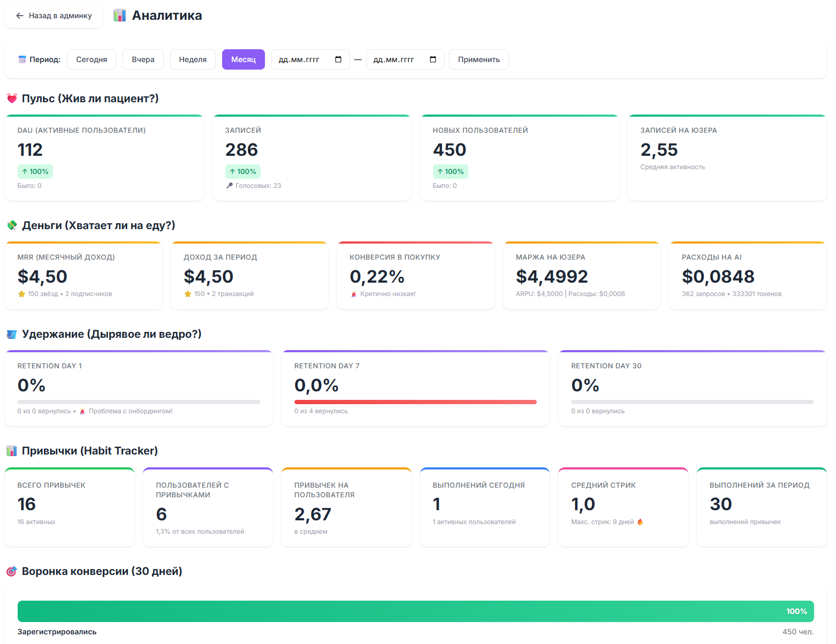
Task: Click the money icon in Деньги heading
Action: (12, 225)
